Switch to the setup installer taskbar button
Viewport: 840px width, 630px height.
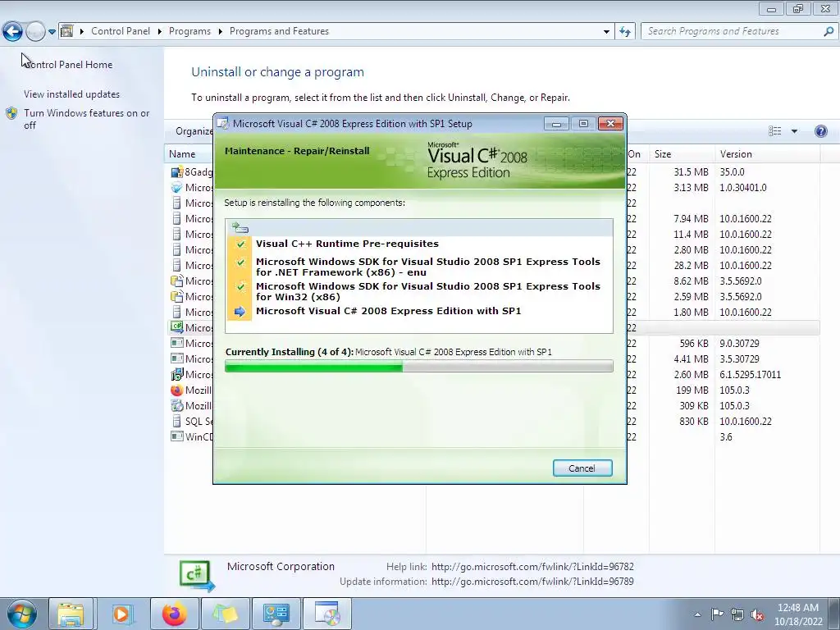click(x=327, y=614)
